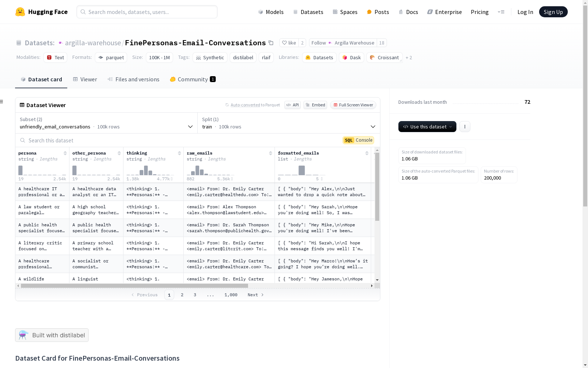
Task: Open Docs in top navigation
Action: coord(408,12)
